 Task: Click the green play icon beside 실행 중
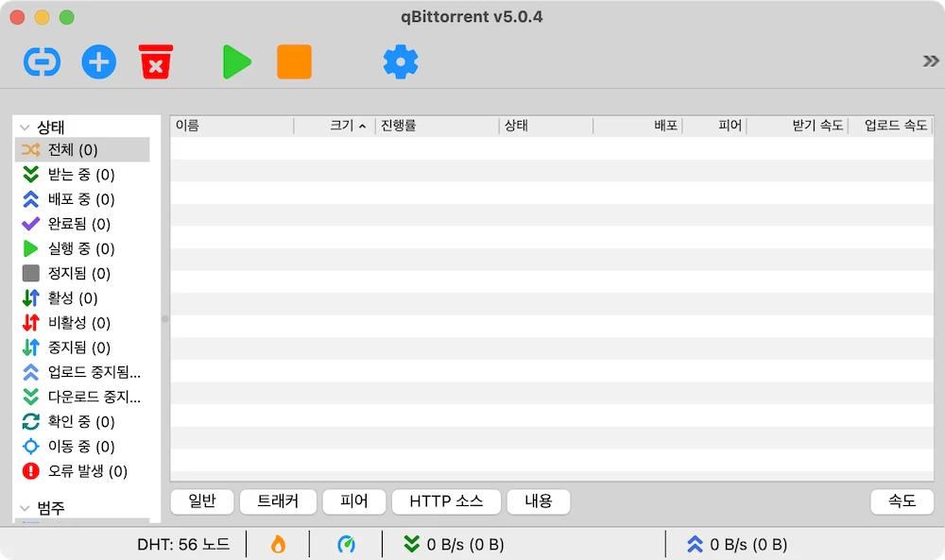coord(30,248)
